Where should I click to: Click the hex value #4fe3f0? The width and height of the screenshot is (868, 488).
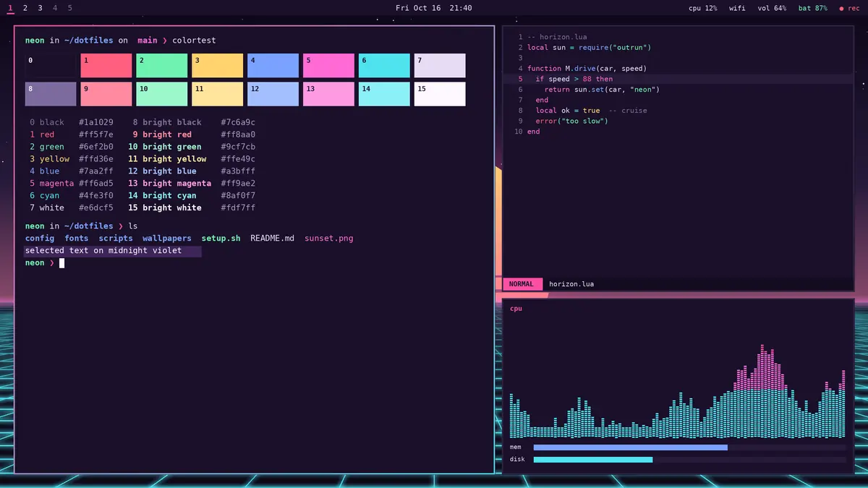[96, 196]
